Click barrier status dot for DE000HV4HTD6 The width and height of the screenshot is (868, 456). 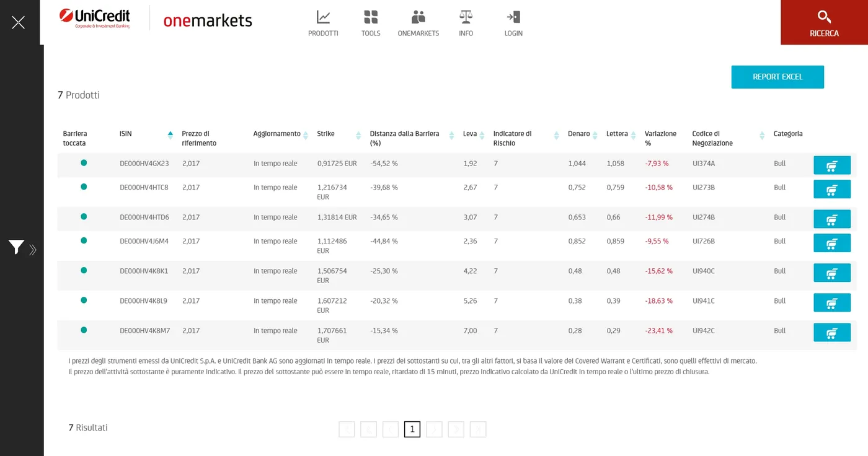point(84,216)
